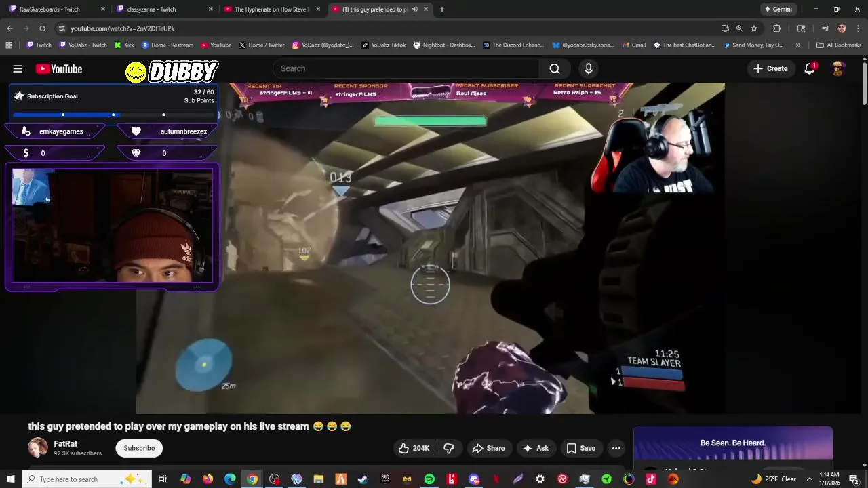Open Spotify from the taskbar
The width and height of the screenshot is (868, 488).
click(x=429, y=479)
